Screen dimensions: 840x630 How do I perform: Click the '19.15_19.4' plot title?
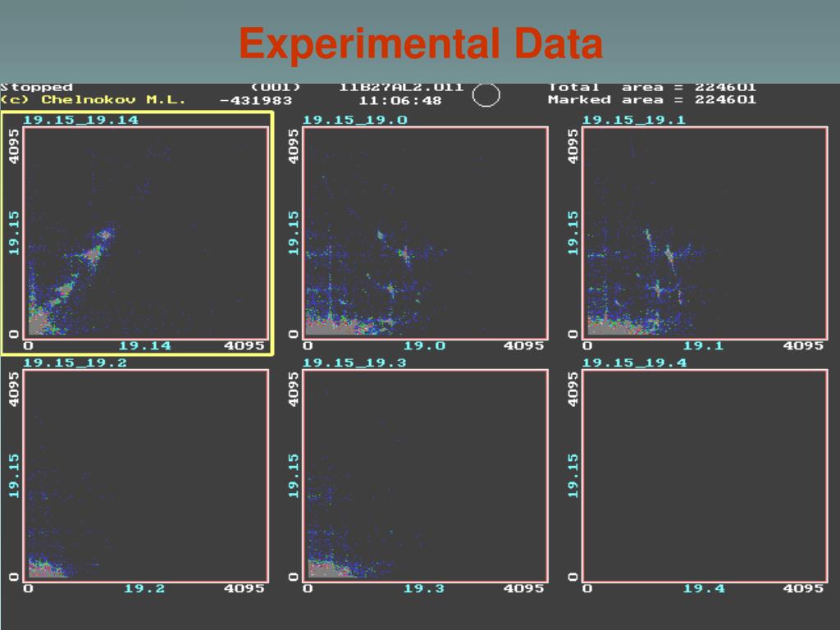634,363
